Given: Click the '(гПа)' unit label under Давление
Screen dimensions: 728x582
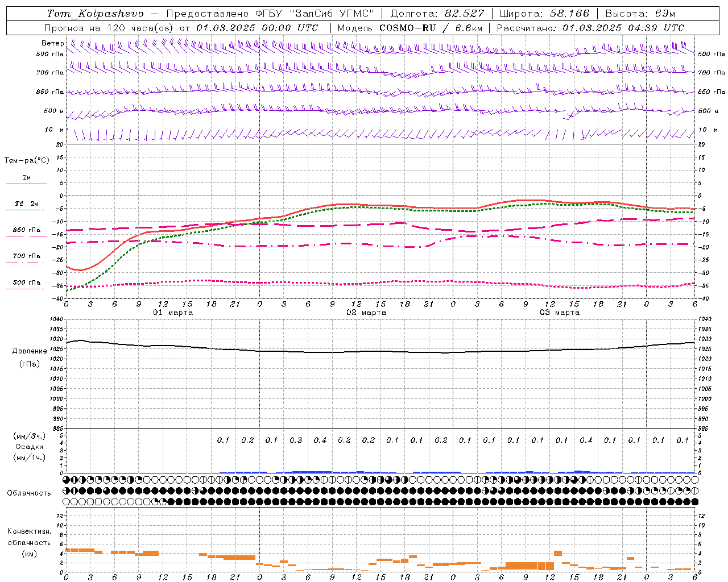Looking at the screenshot, I should coord(30,364).
